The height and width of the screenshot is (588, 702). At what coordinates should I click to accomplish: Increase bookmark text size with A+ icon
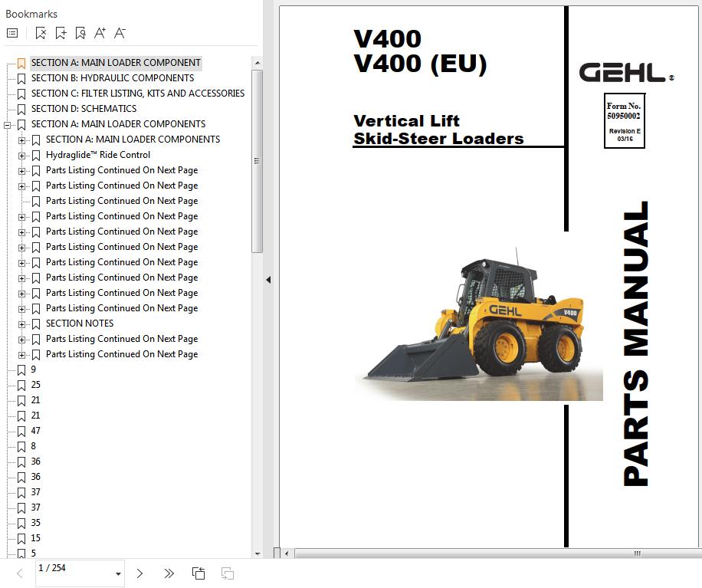coord(100,33)
